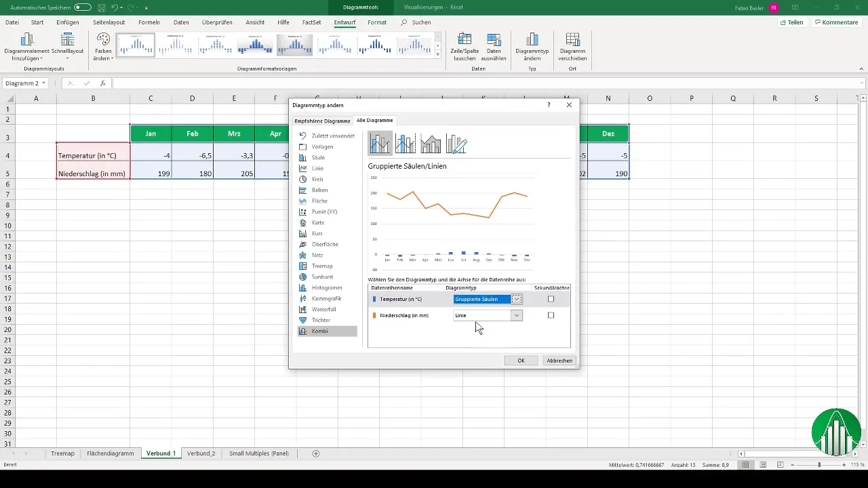Click the Dez header cell
Image resolution: width=868 pixels, height=488 pixels.
[608, 134]
